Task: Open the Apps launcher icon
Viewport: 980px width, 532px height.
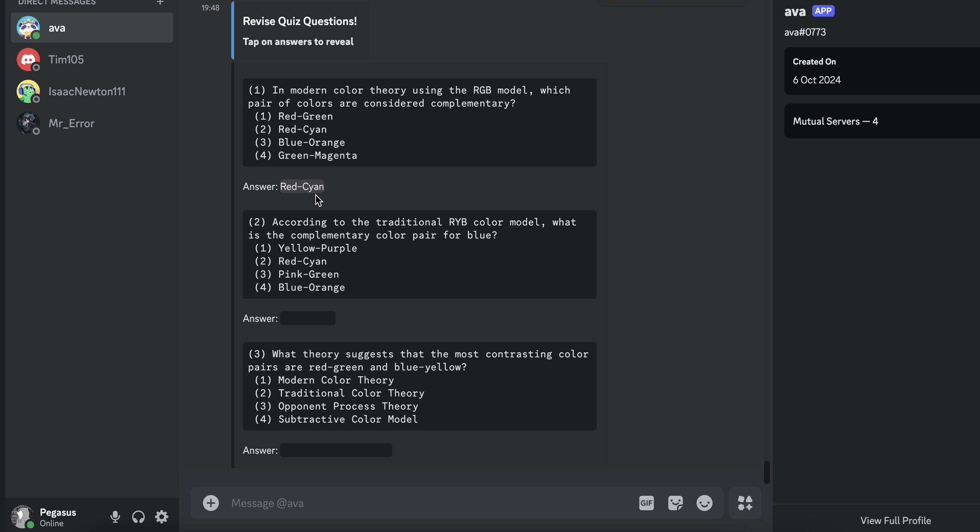Action: [745, 503]
